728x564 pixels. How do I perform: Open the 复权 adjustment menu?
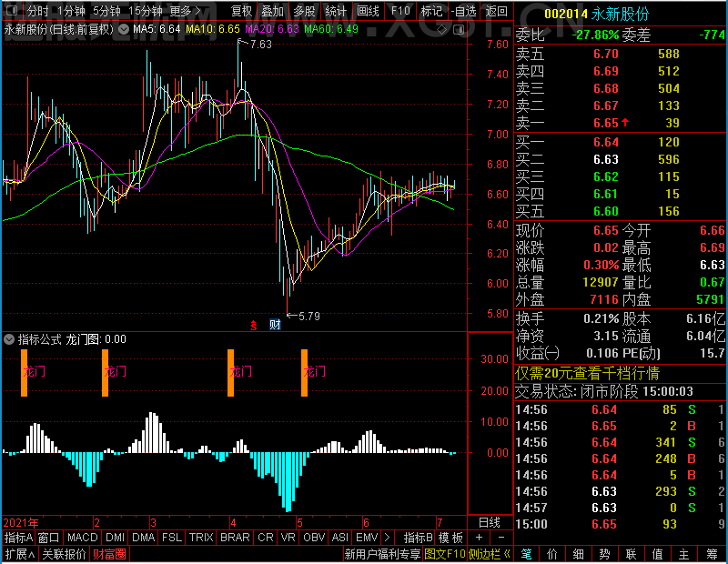pos(241,10)
